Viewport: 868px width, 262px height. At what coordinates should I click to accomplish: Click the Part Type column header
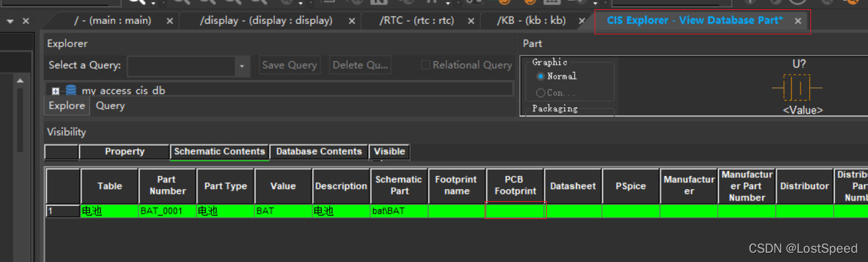coord(225,186)
